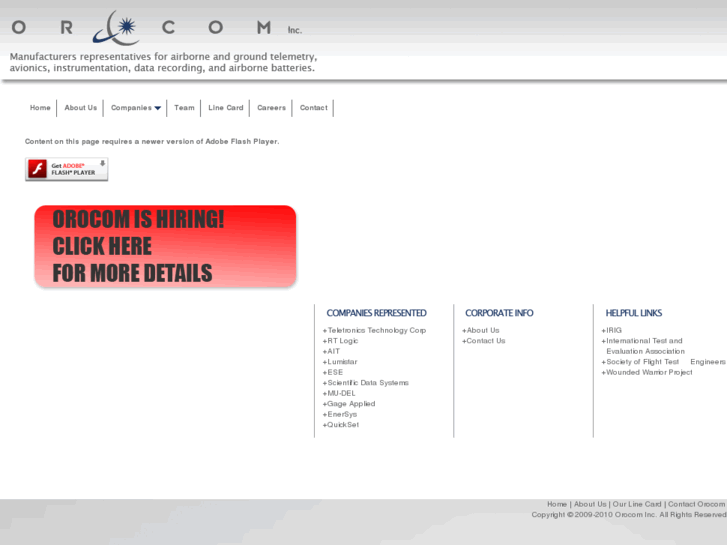Click the Corporate Info heading
727x545 pixels.
coord(499,313)
